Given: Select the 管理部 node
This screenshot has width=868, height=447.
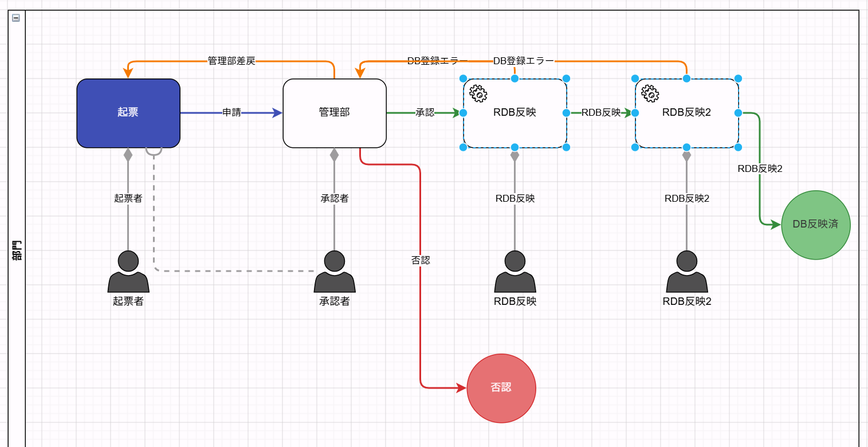Looking at the screenshot, I should pos(335,113).
